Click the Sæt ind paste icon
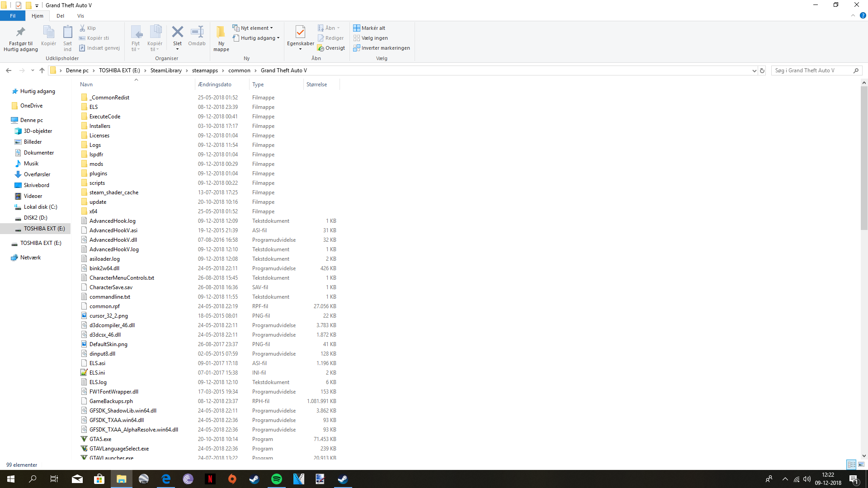 (x=67, y=32)
